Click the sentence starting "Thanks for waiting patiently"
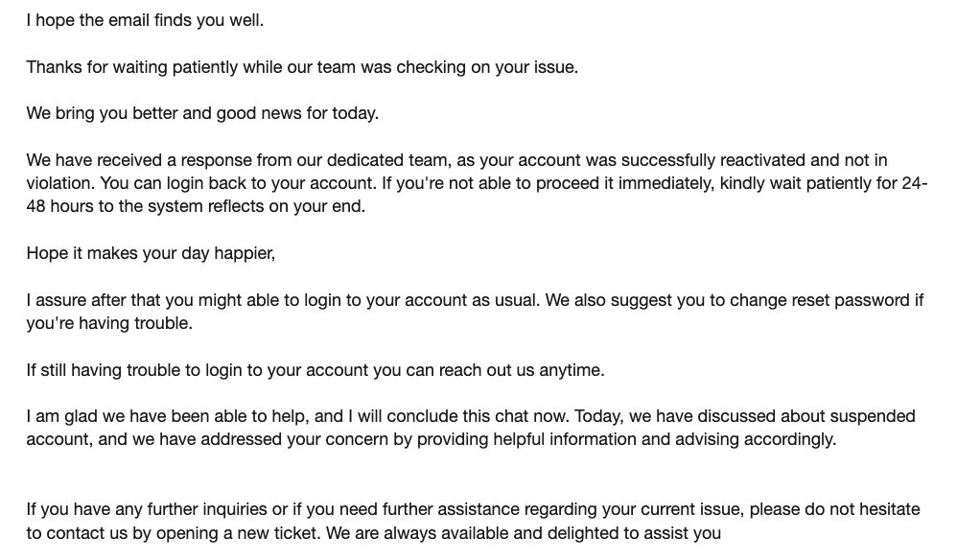 [x=302, y=67]
